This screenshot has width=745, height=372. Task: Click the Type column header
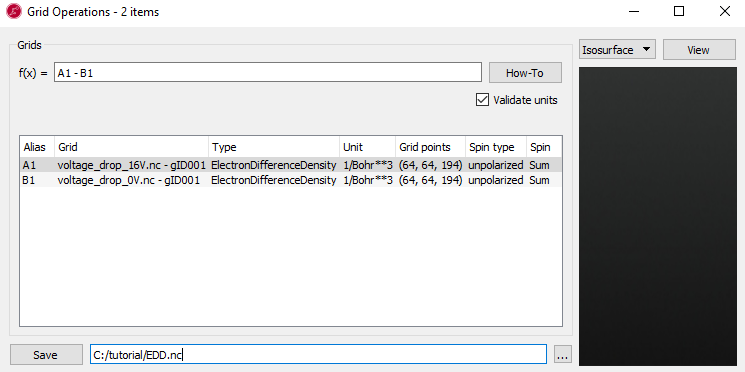(x=274, y=147)
